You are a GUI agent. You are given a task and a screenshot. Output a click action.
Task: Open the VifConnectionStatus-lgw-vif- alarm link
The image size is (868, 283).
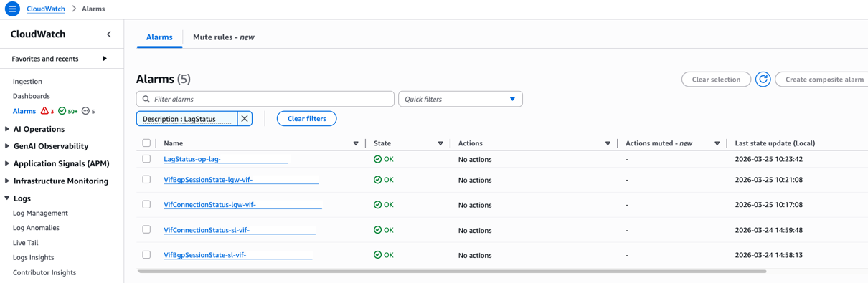coord(209,205)
